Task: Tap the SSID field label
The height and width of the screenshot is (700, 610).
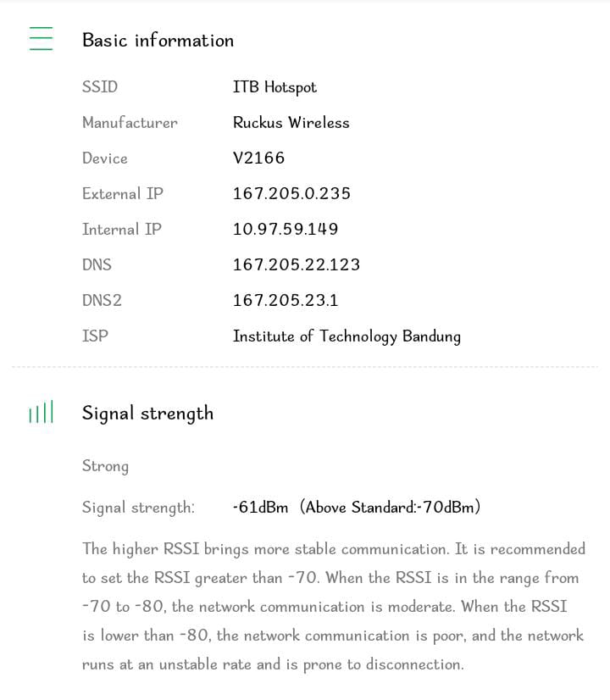Action: (100, 87)
